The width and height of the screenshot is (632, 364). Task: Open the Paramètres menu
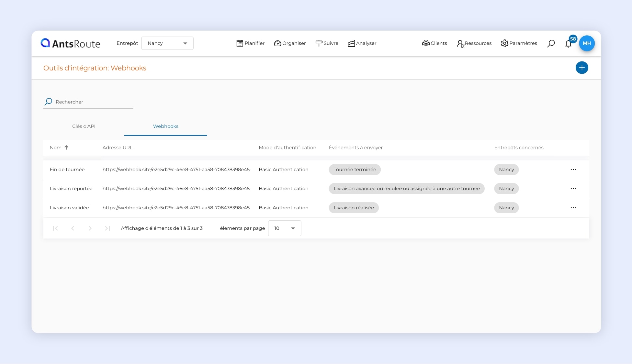pos(519,43)
